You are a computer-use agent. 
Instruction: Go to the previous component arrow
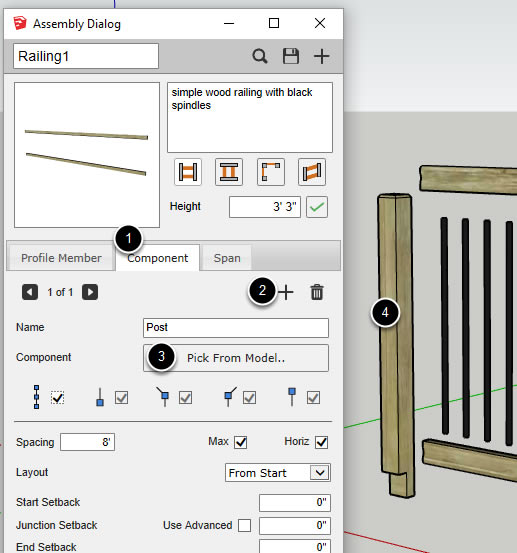(30, 292)
